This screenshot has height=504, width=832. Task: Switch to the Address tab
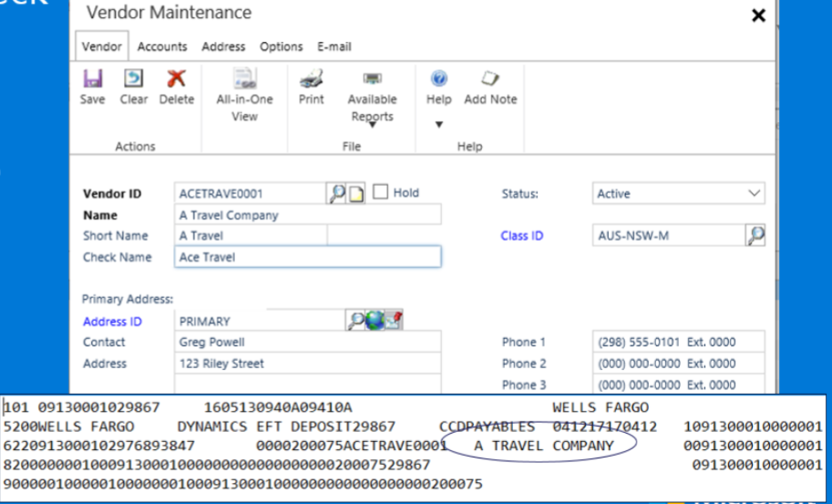(x=223, y=46)
